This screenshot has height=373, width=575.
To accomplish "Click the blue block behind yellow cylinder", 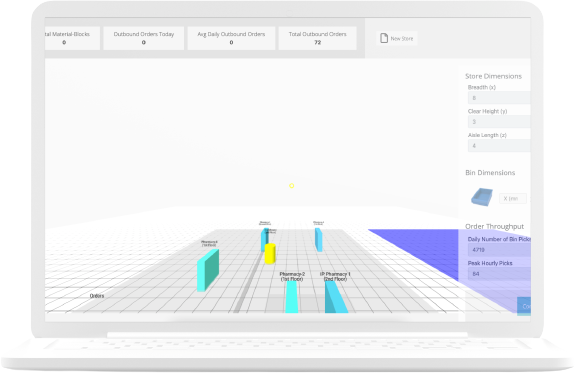I will (x=264, y=239).
